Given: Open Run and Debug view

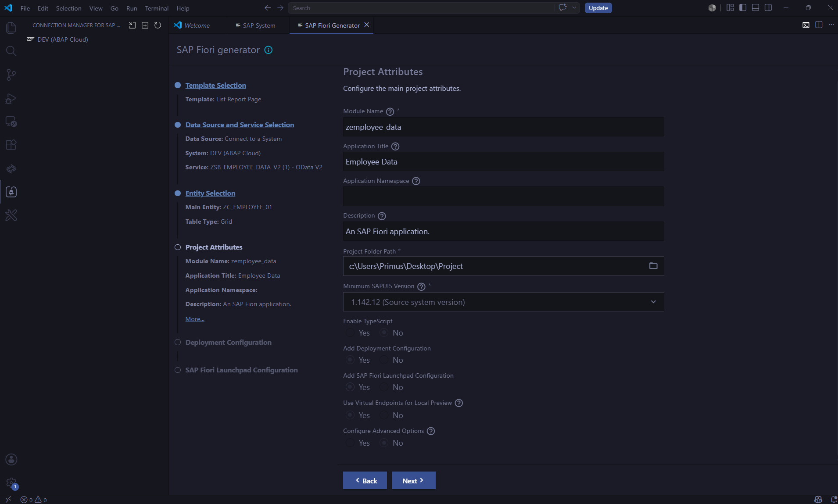Looking at the screenshot, I should [x=11, y=98].
